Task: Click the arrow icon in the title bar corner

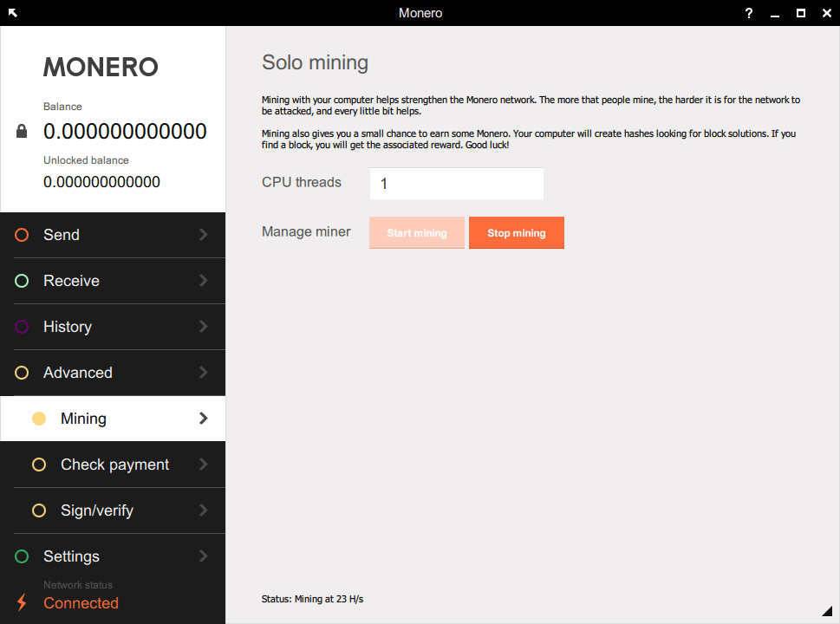Action: tap(13, 13)
